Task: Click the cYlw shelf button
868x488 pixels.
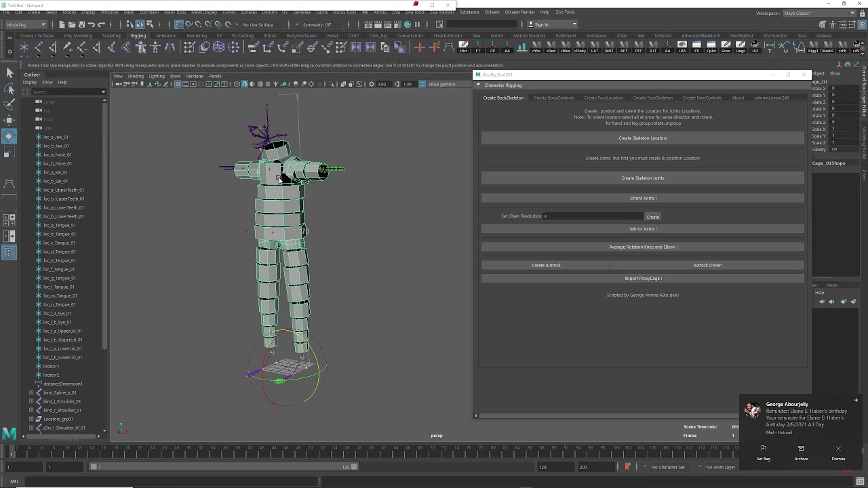Action: 536,47
